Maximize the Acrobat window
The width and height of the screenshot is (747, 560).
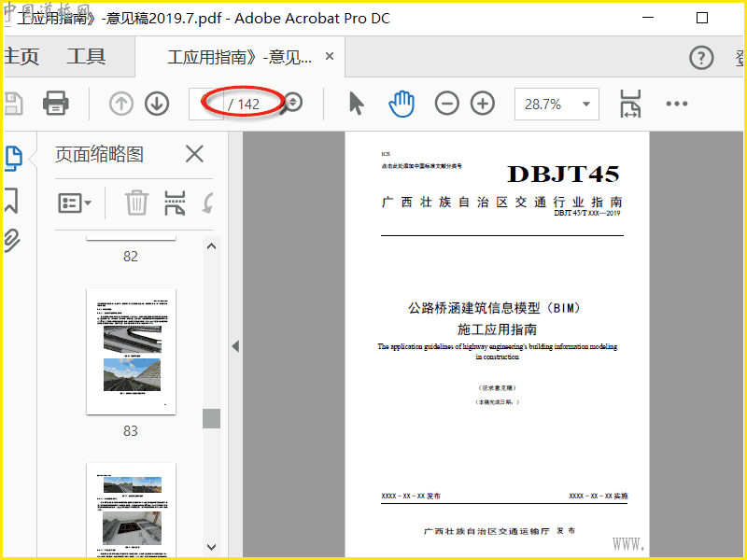coord(702,18)
